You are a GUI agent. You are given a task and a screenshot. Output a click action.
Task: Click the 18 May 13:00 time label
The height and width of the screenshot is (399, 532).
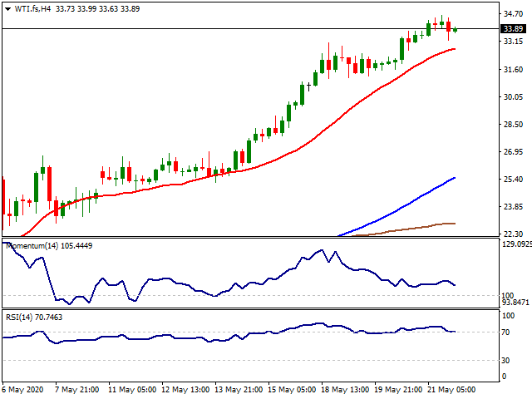(345, 390)
